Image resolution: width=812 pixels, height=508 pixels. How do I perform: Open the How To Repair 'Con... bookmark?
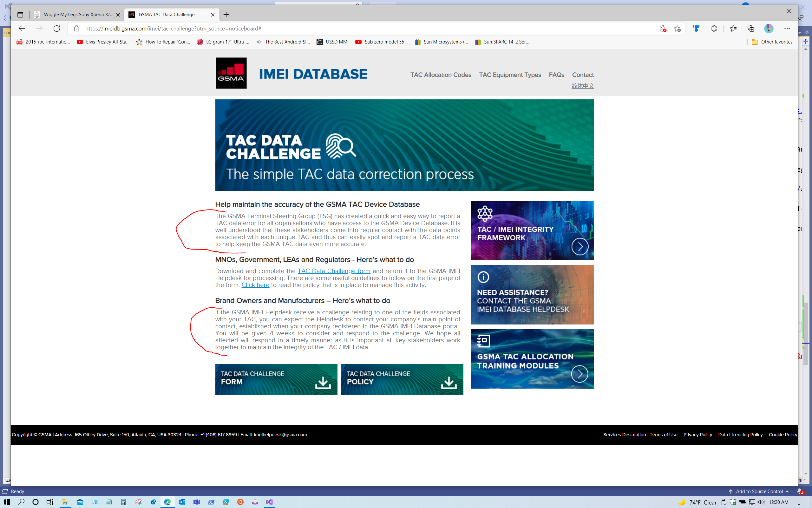[x=163, y=42]
